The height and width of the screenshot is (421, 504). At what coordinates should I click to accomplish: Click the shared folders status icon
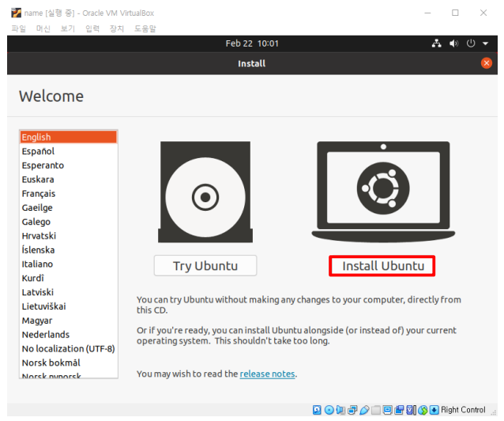pyautogui.click(x=376, y=410)
